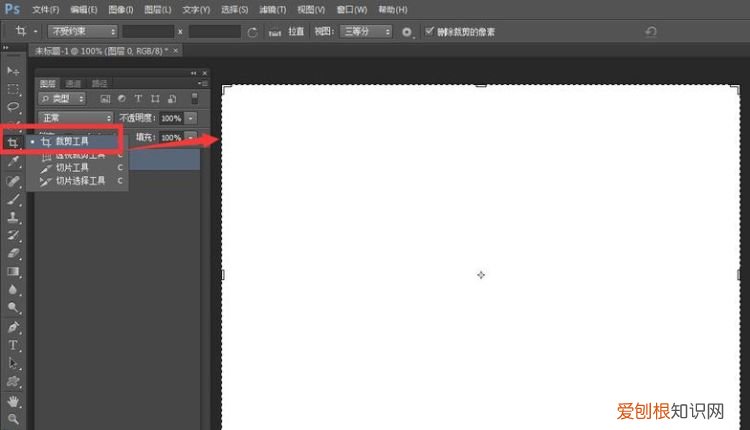Select the Move tool
The image size is (750, 430).
13,71
